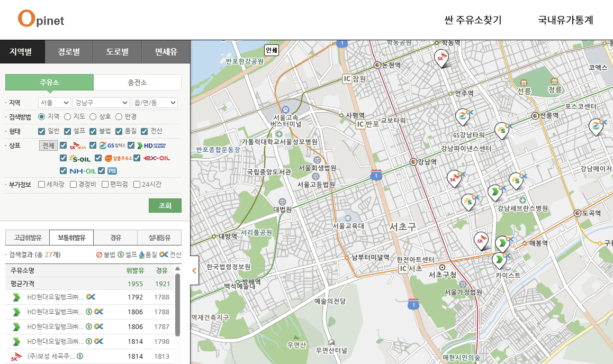Viewport: 613px width, 364px height.
Task: Click the SK station marker near 학동역
Action: (x=441, y=59)
